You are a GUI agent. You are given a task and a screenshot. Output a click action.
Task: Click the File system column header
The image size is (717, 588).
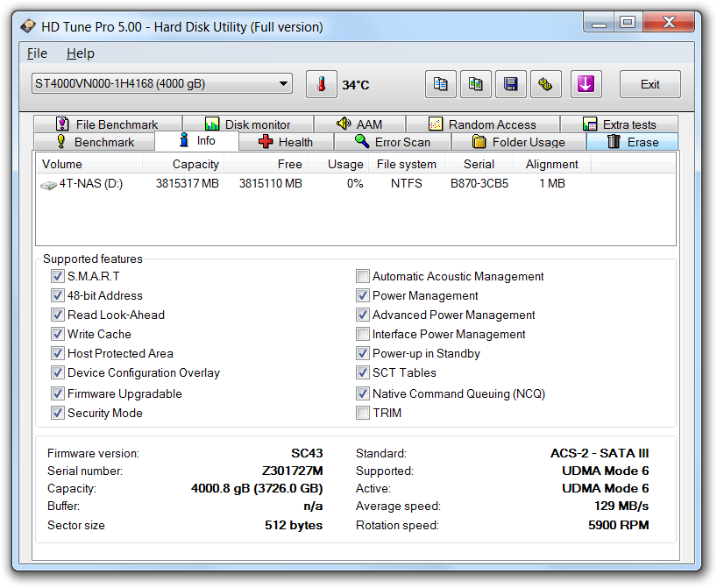[406, 164]
